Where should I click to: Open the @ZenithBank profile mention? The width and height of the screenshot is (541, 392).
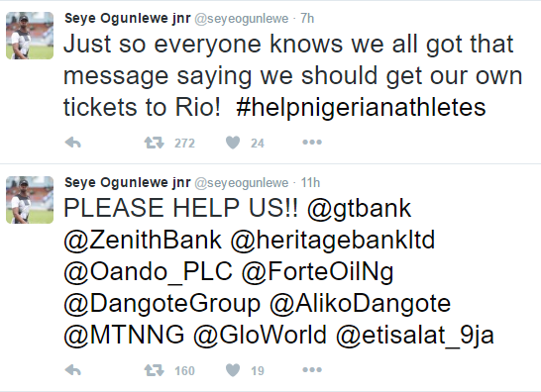143,240
